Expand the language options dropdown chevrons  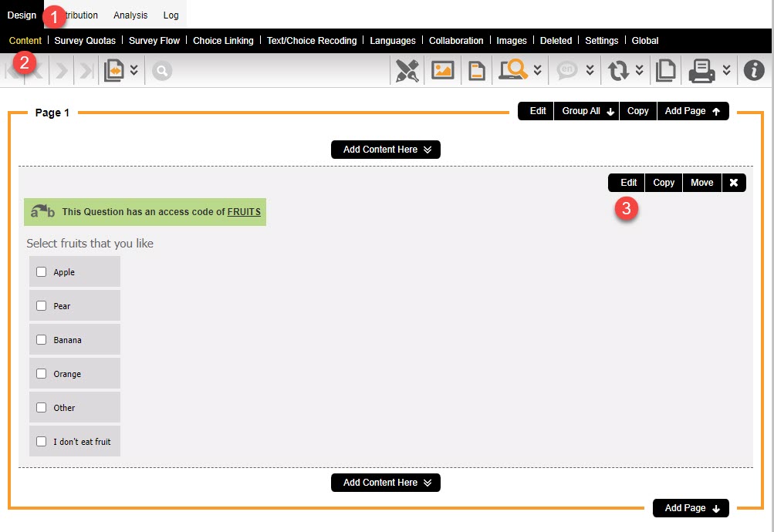pos(590,70)
